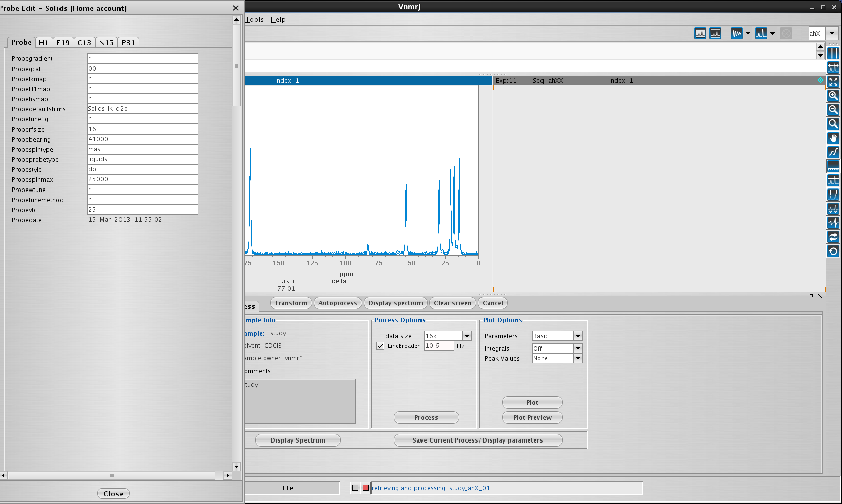Expand the FT data size dropdown
The image size is (842, 504).
pos(467,336)
